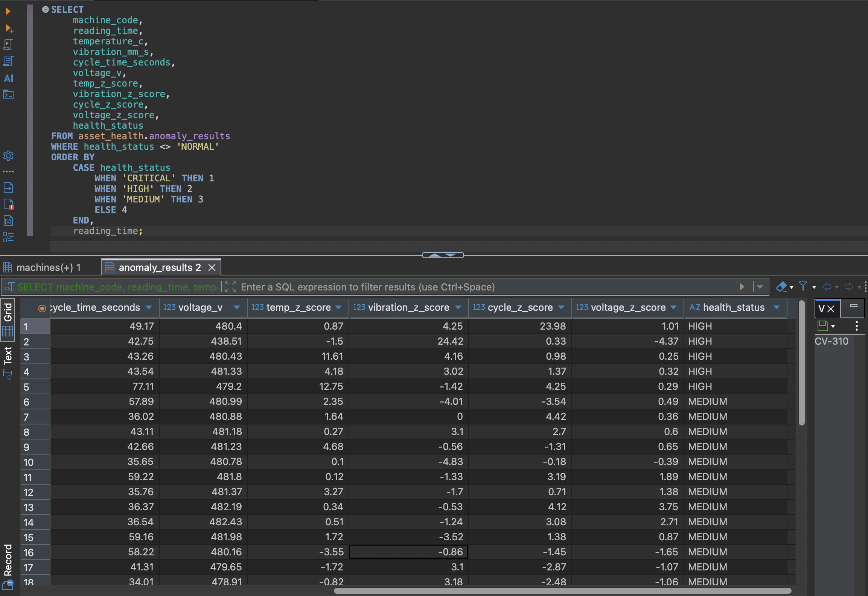Switch to the machines(+) 1 tab
The width and height of the screenshot is (868, 596).
pos(49,268)
